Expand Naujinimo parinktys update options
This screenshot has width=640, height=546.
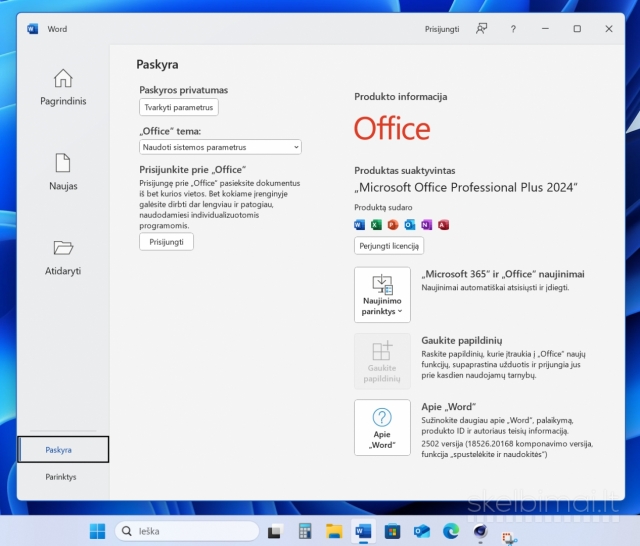(382, 295)
